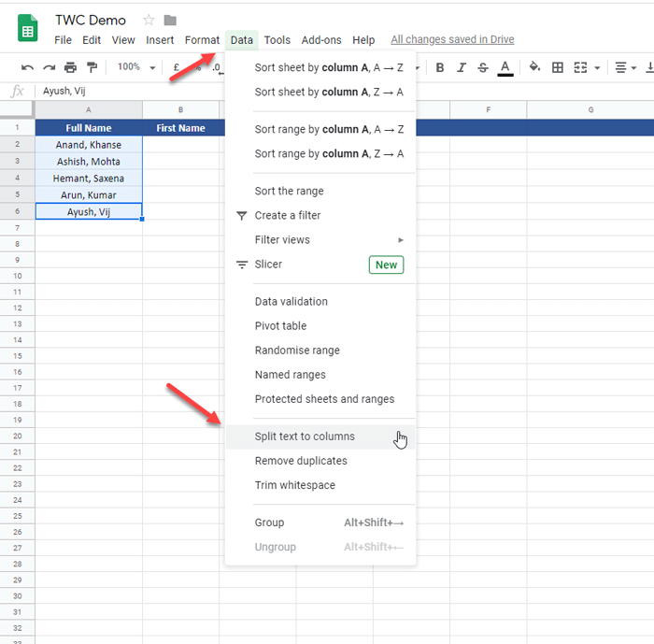The image size is (654, 644).
Task: Click the Merge cells icon
Action: tap(580, 67)
